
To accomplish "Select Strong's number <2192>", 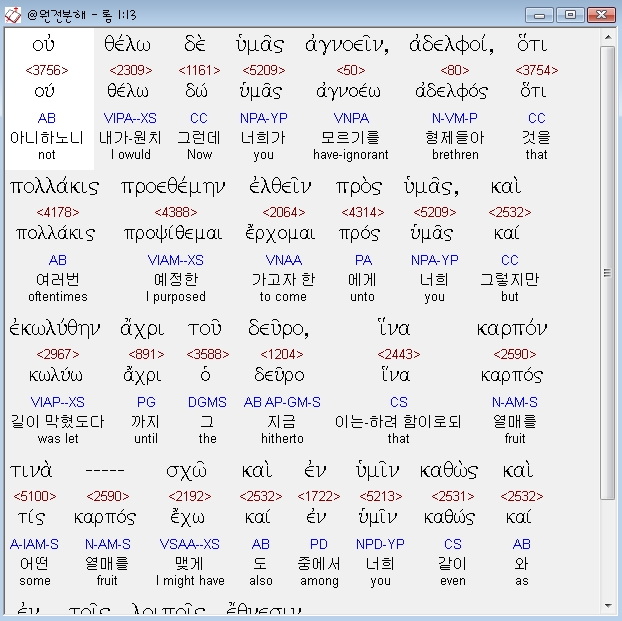I will [x=190, y=496].
